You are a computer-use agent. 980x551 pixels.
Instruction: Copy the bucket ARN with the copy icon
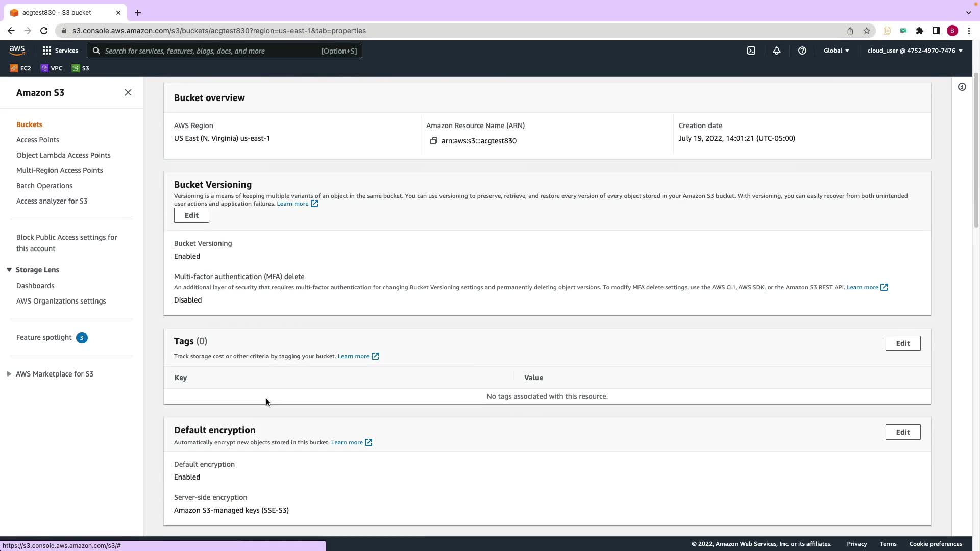pyautogui.click(x=433, y=141)
